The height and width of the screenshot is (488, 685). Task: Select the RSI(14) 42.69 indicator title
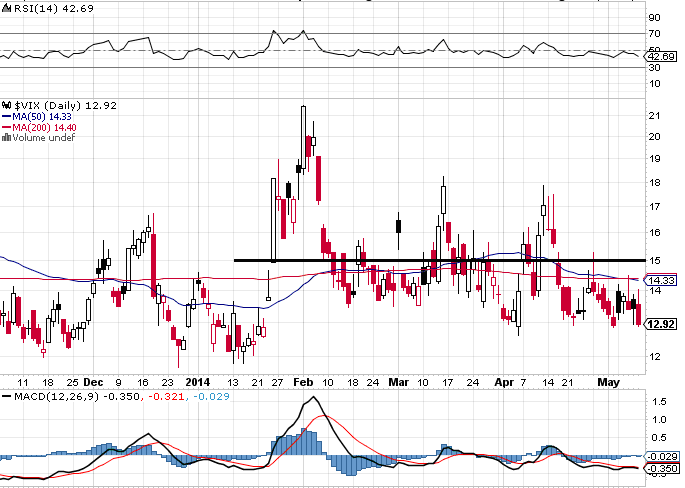click(x=54, y=8)
